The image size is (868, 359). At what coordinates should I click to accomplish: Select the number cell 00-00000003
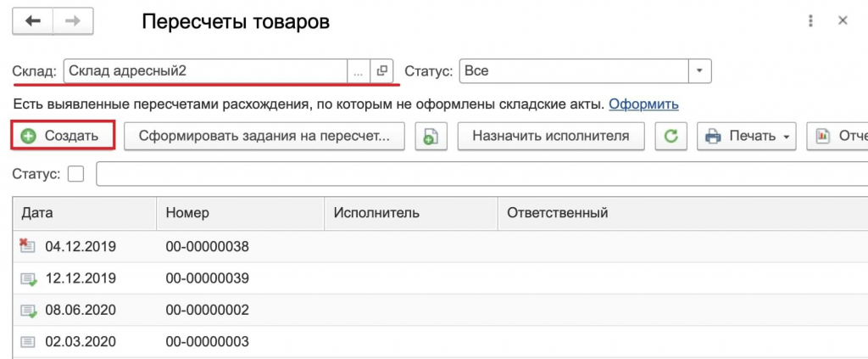[207, 341]
